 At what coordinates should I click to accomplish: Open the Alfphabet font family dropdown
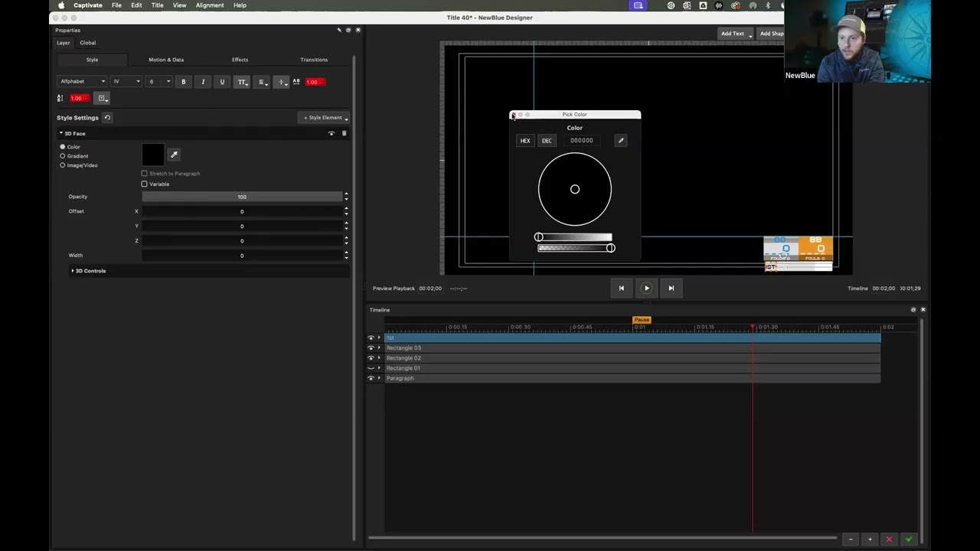[82, 82]
